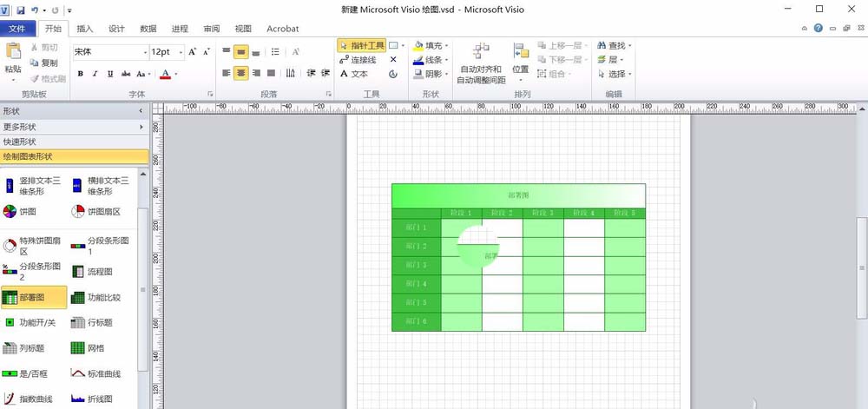
Task: Toggle align text to middle vertically
Action: tap(240, 52)
